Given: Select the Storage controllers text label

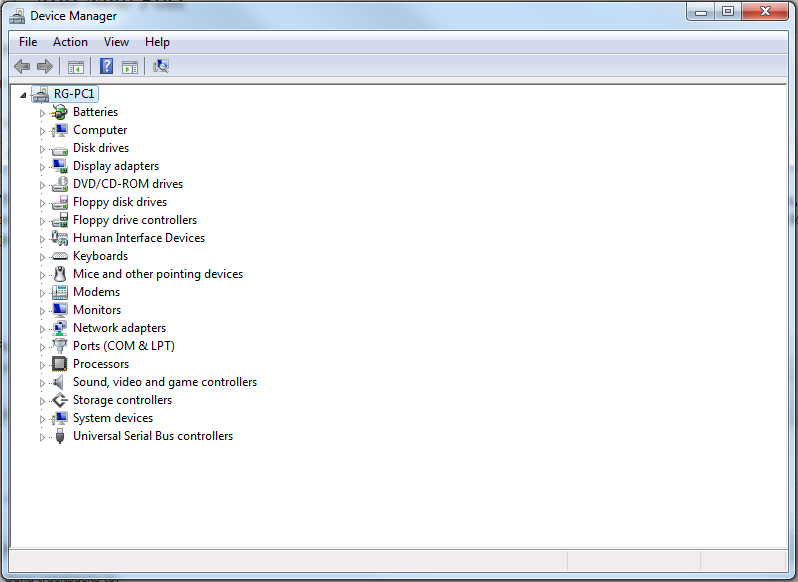Looking at the screenshot, I should pyautogui.click(x=122, y=400).
